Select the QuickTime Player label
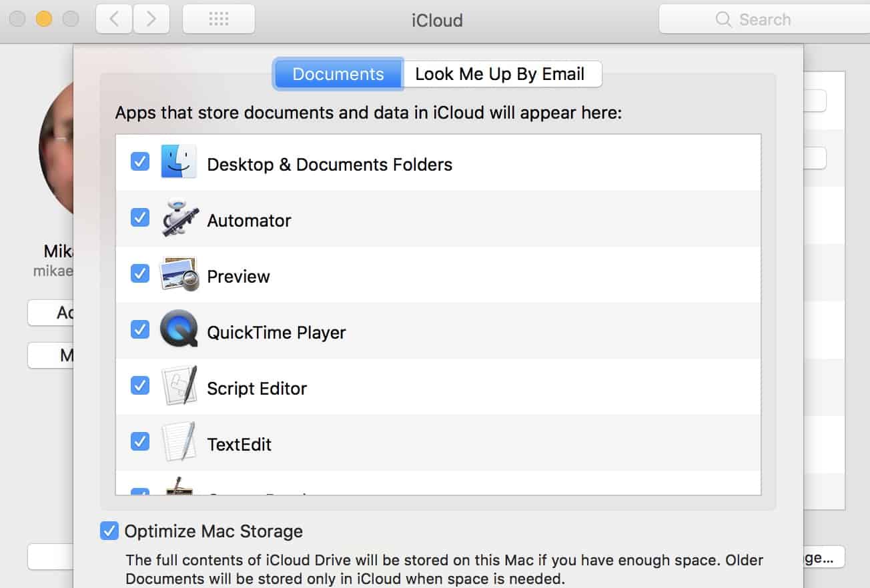 (276, 332)
